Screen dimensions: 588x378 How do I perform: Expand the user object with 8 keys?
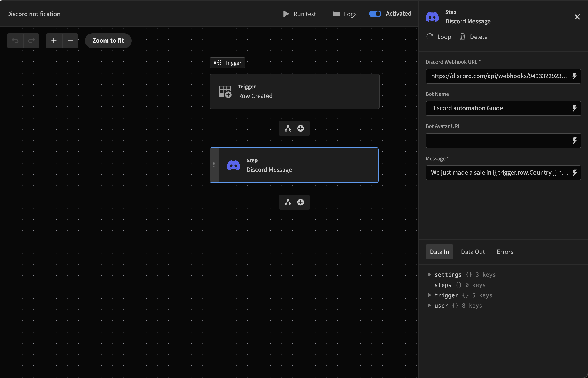pos(430,305)
